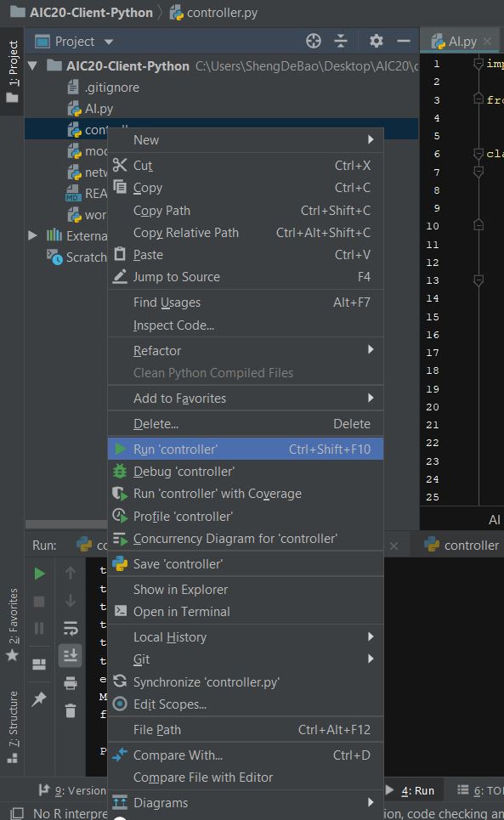
Task: Click the tool windows quick-access icon in status bar
Action: pyautogui.click(x=17, y=813)
